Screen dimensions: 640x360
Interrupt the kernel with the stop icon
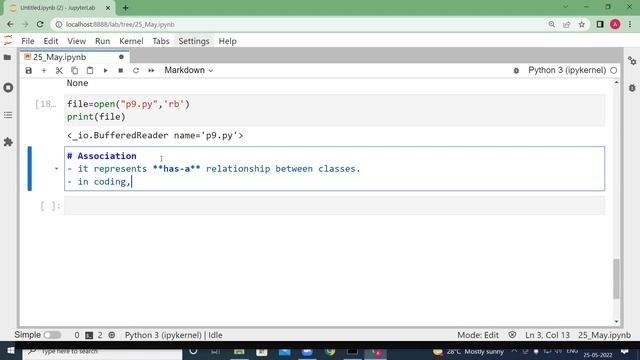click(120, 70)
